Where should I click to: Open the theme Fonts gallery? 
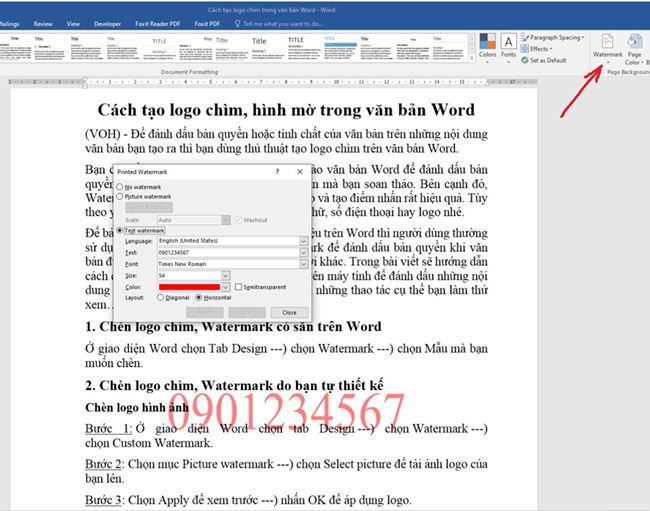pos(508,47)
